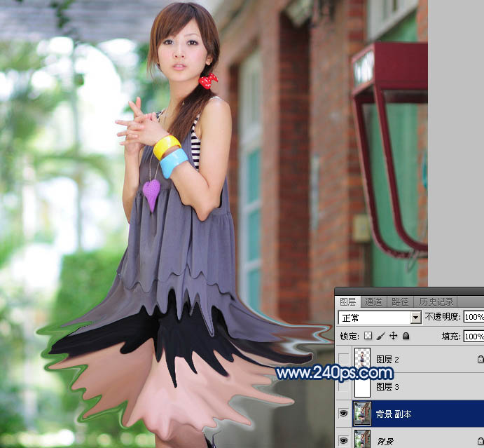This screenshot has width=484, height=448.
Task: Toggle lock position move icon
Action: pyautogui.click(x=393, y=336)
